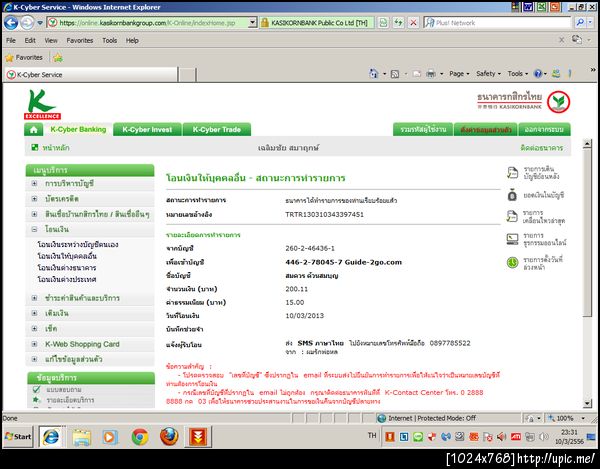Click the Add to Favorites bar icon
The image size is (600, 469).
(58, 58)
